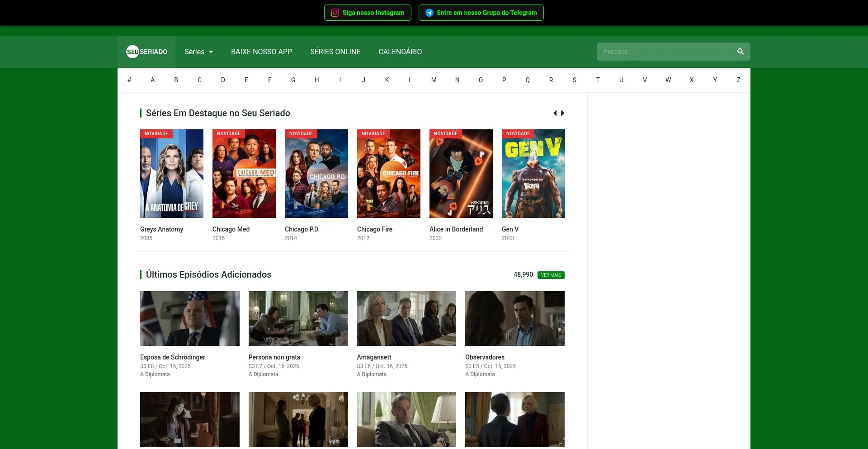Open the Amagansett episode link
This screenshot has width=868, height=449.
coord(374,357)
